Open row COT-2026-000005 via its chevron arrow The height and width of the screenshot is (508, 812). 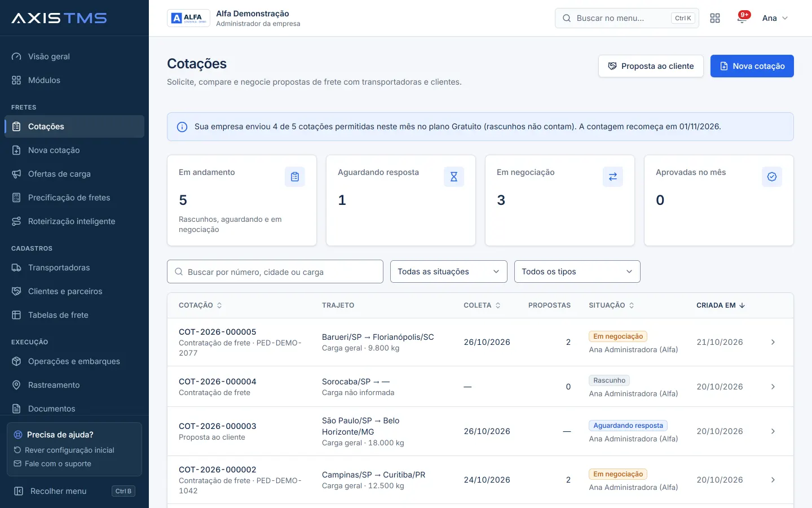coord(773,342)
